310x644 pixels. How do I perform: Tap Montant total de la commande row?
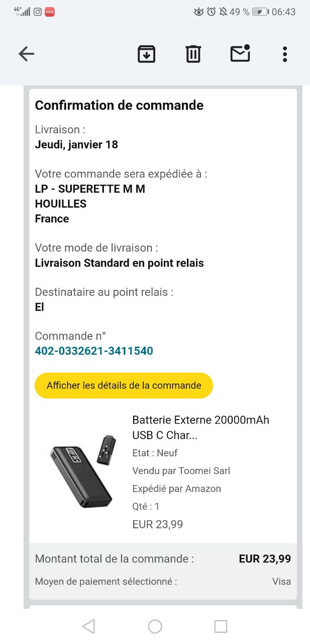[x=163, y=558]
